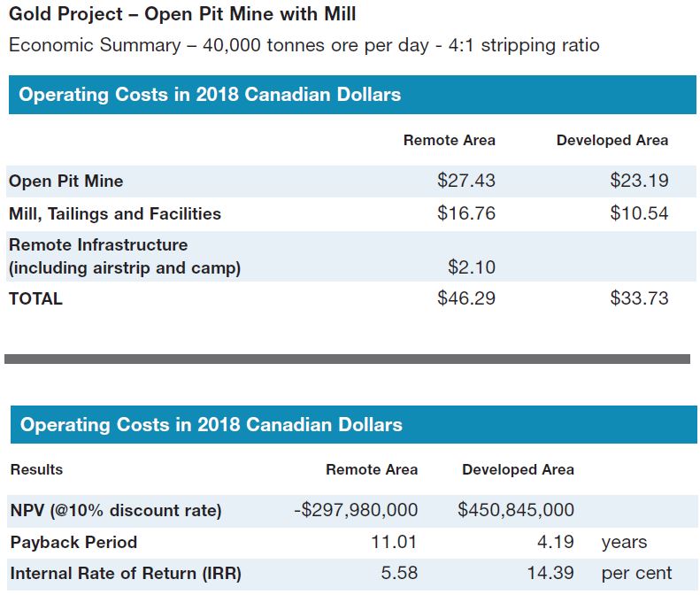Click the Economic Summary subtitle line

[x=304, y=44]
